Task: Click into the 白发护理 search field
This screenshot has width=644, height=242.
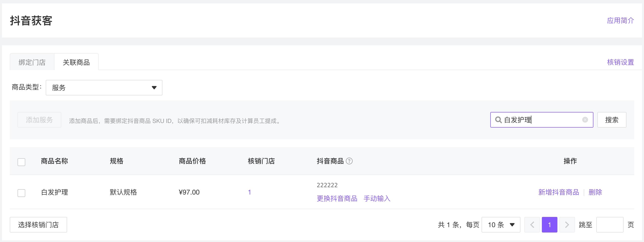Action: [x=542, y=120]
